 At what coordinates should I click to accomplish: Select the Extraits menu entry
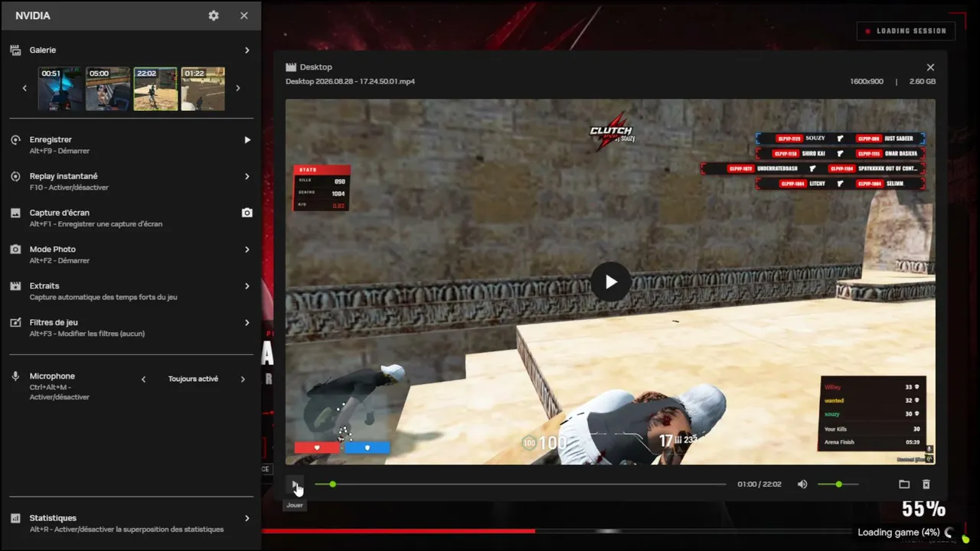[44, 286]
